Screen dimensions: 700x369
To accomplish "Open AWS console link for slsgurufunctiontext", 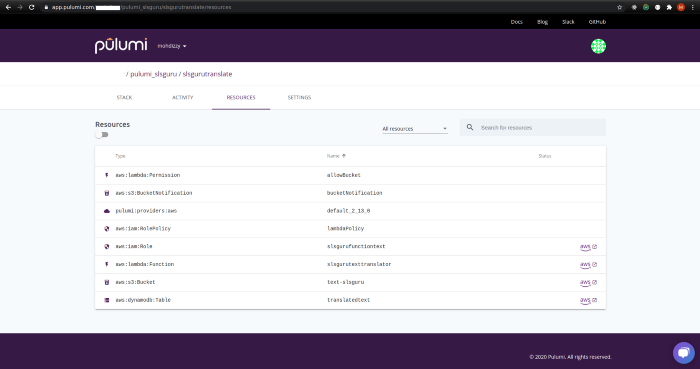I will 588,247.
